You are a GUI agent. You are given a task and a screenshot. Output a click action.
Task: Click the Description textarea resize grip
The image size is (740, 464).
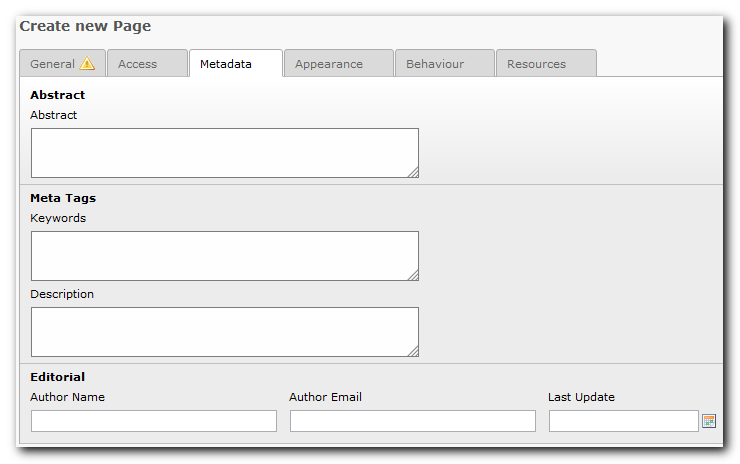(x=412, y=351)
